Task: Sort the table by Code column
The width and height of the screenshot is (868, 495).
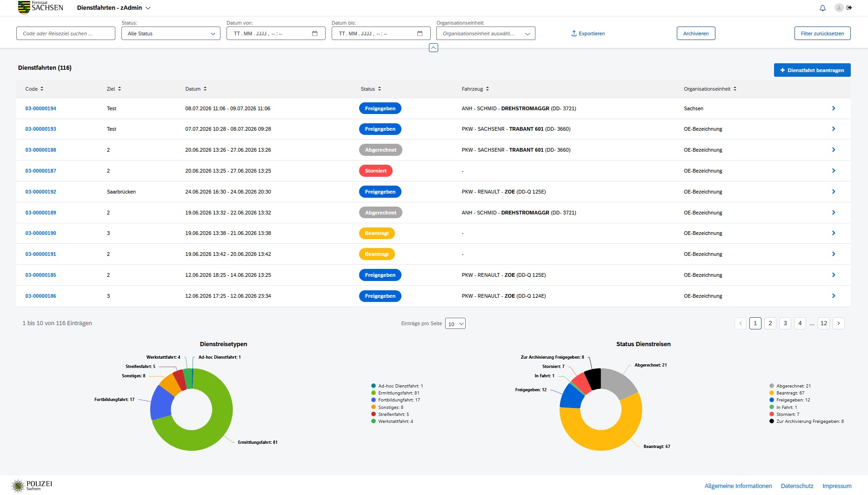Action: (x=34, y=89)
